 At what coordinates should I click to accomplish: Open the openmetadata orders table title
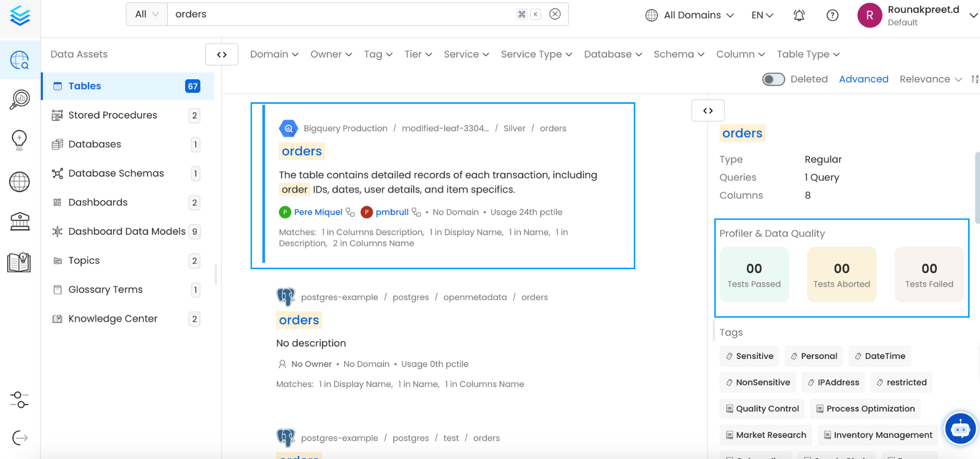point(299,320)
